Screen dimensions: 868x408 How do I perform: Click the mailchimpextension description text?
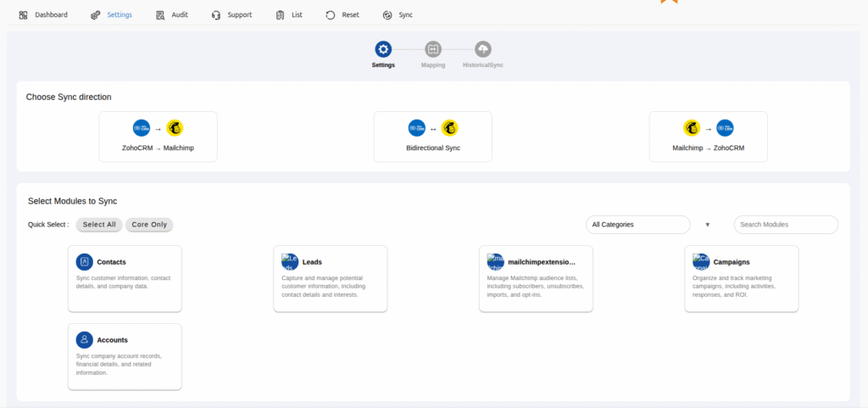click(536, 287)
